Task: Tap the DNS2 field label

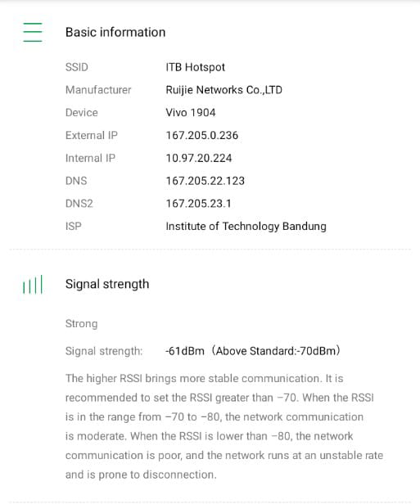Action: [79, 204]
